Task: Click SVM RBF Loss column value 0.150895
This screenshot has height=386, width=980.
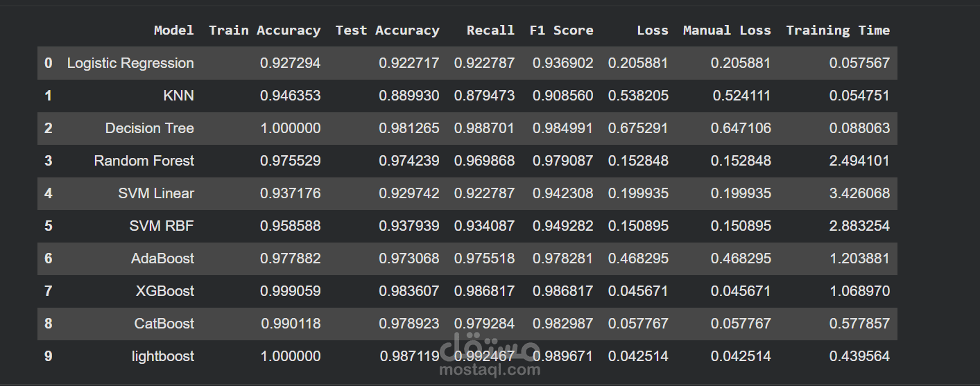Action: 639,226
